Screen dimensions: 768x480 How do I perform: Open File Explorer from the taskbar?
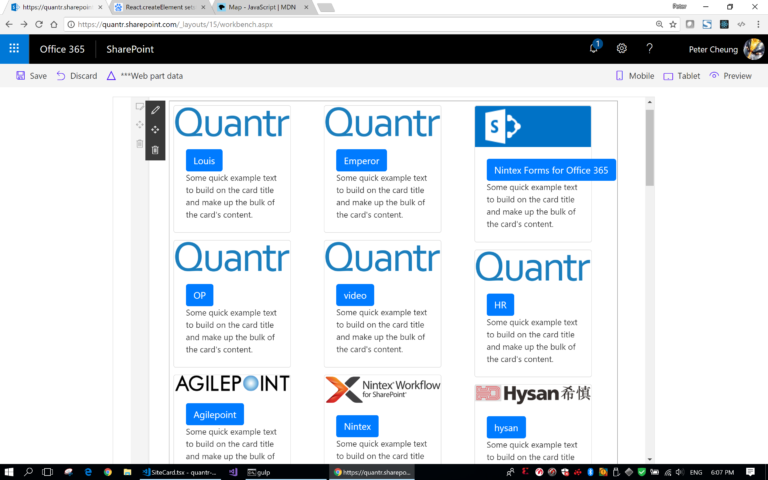127,472
